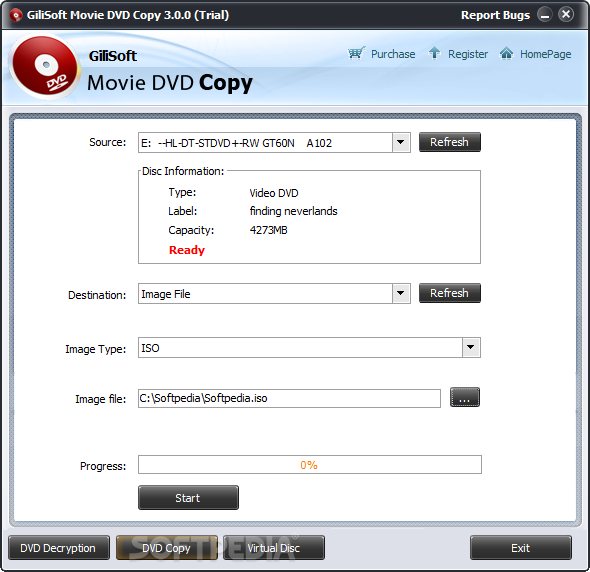The height and width of the screenshot is (572, 590).
Task: Click the 0% progress bar
Action: (x=310, y=465)
